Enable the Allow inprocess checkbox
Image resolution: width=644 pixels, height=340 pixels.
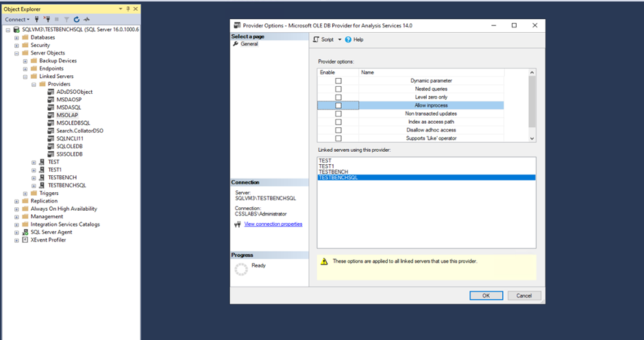coord(338,105)
